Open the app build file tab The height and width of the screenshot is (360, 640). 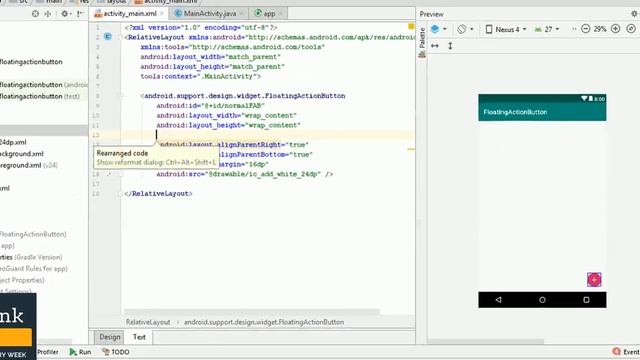point(265,13)
